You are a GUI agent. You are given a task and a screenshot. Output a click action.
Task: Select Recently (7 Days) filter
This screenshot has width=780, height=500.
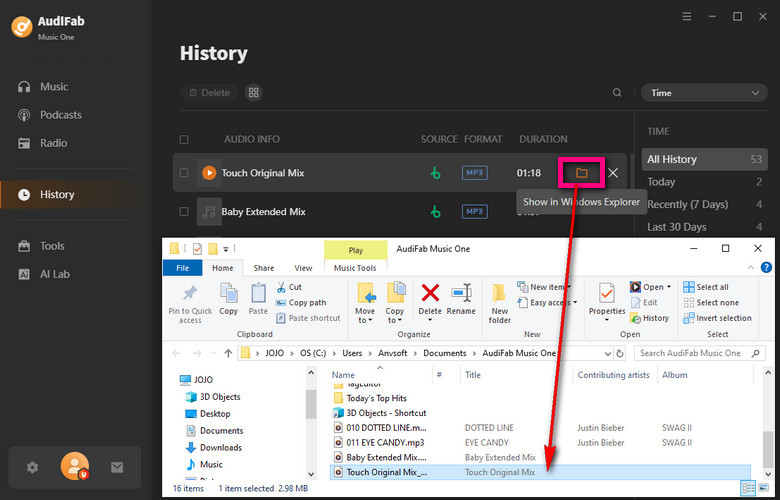pos(704,204)
